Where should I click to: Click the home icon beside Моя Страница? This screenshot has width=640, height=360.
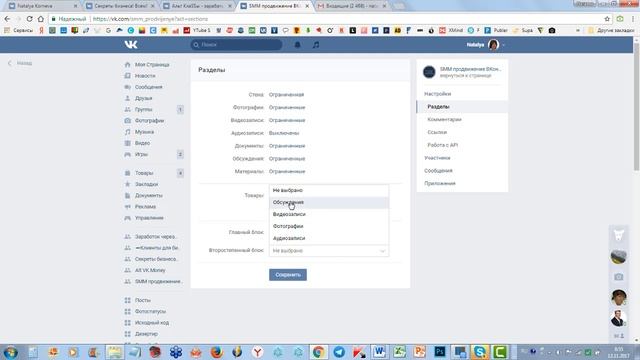[x=127, y=64]
